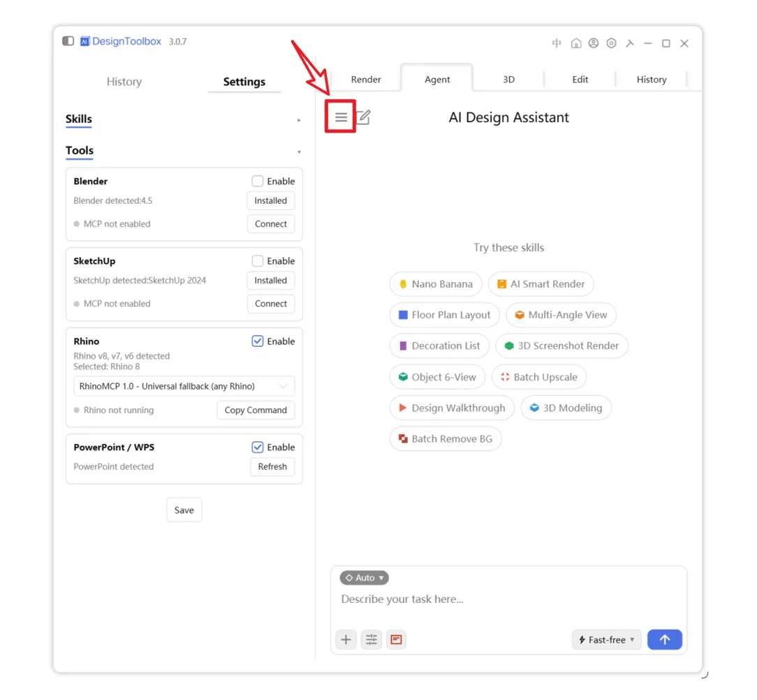This screenshot has width=757, height=700.
Task: Open the user account icon
Action: (x=594, y=43)
